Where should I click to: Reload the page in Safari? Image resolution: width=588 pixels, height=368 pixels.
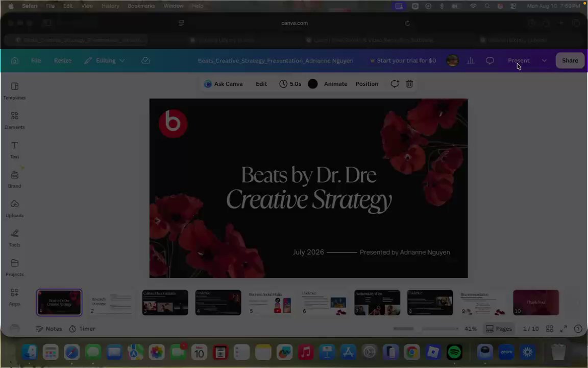click(407, 23)
